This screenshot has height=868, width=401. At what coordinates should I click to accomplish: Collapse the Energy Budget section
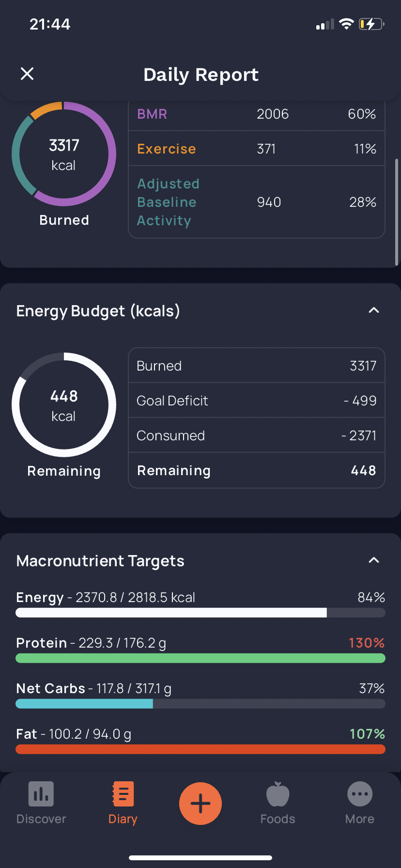tap(373, 310)
